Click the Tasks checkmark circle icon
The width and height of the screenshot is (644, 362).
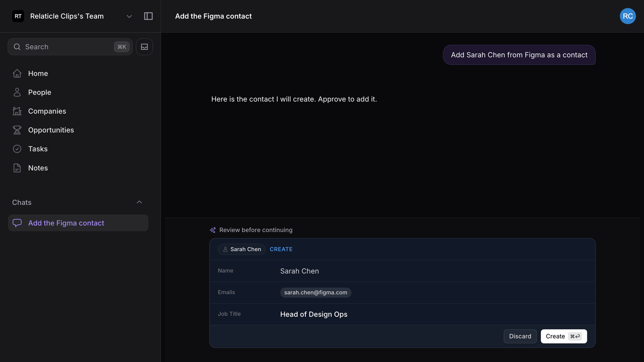(17, 149)
